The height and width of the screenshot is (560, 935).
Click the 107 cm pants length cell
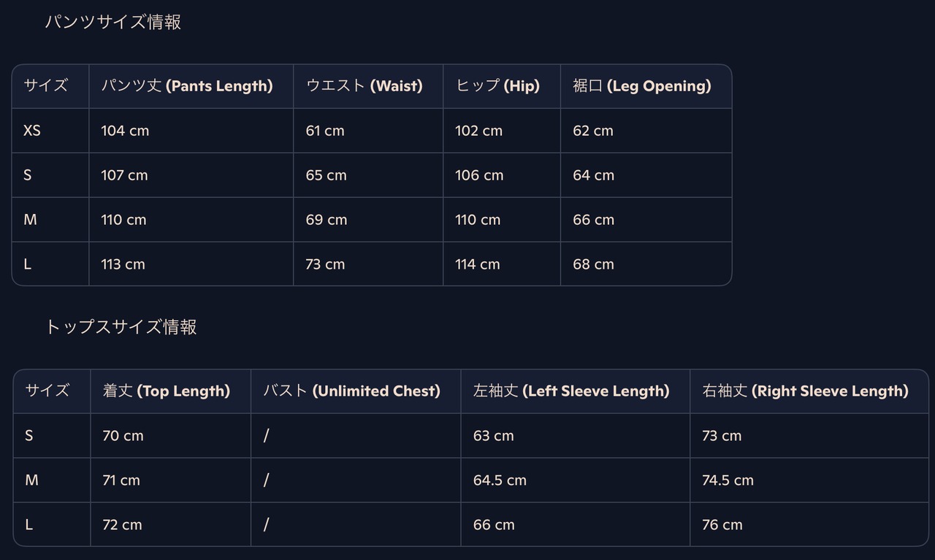pos(124,175)
